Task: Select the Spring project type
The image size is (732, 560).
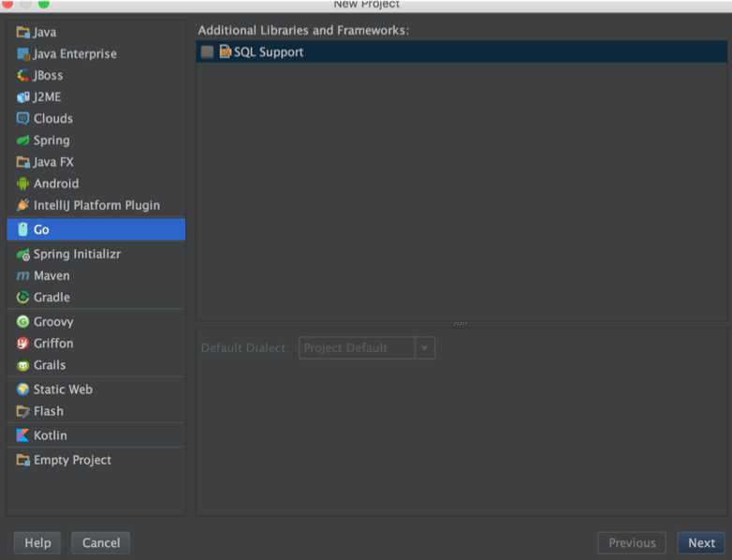Action: pyautogui.click(x=96, y=140)
